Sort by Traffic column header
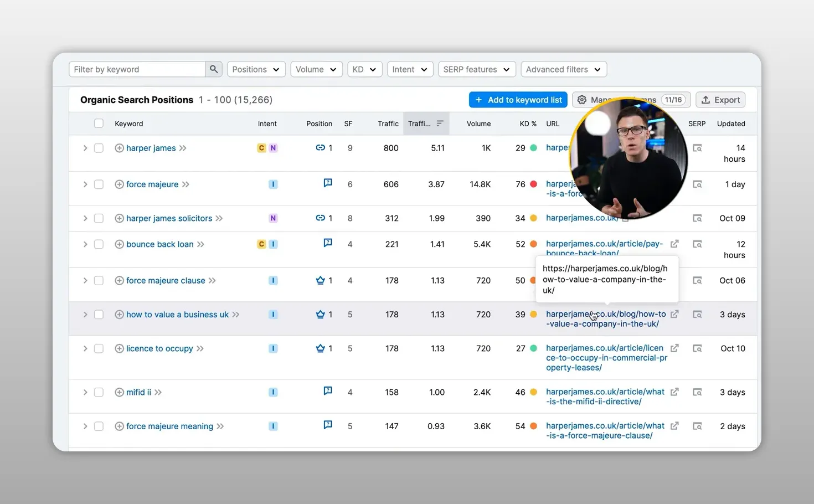 click(x=388, y=124)
